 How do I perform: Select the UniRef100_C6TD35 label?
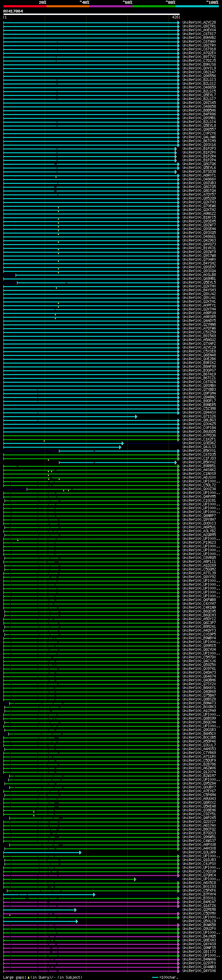(x=199, y=455)
